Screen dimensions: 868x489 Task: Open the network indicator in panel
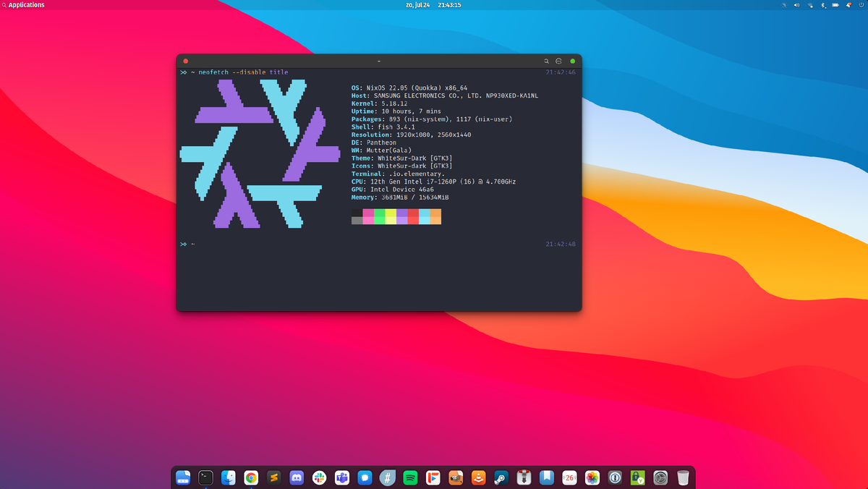click(810, 5)
